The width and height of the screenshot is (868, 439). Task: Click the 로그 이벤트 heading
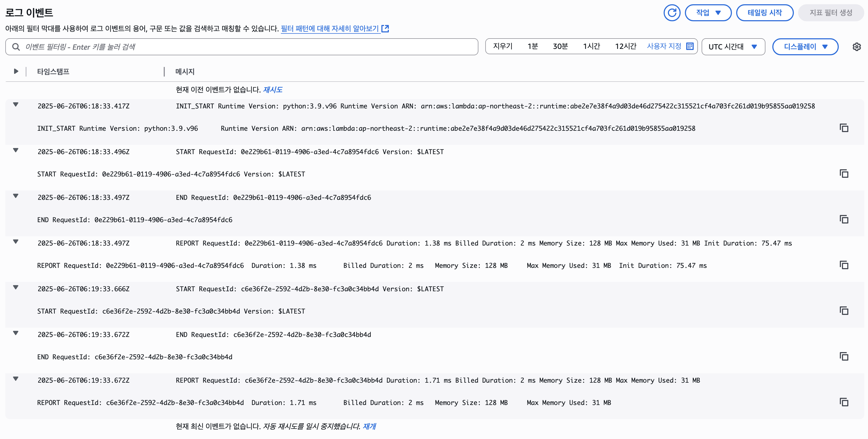tap(29, 13)
